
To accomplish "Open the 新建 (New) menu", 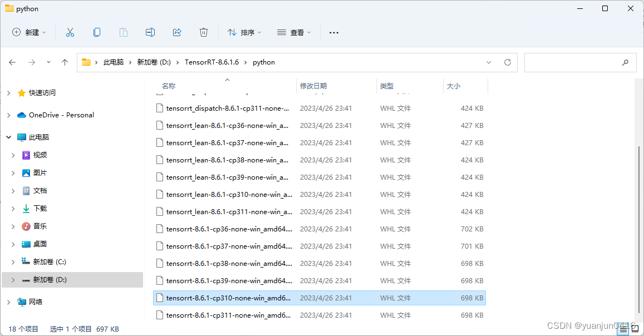I will pyautogui.click(x=29, y=32).
